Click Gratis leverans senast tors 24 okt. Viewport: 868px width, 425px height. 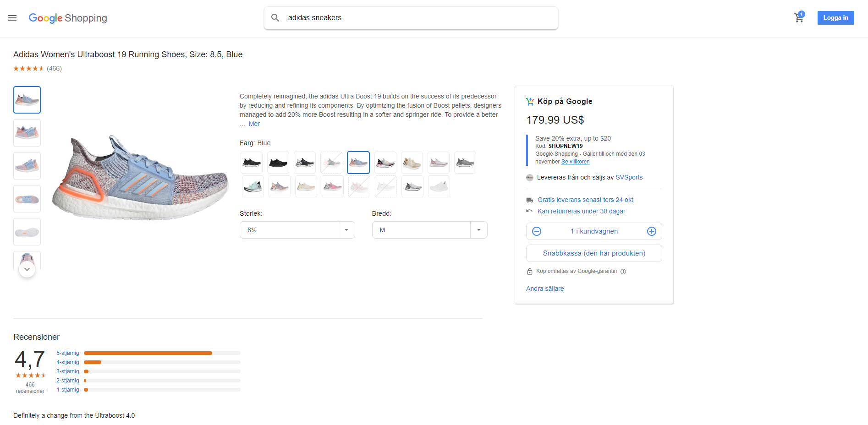586,200
